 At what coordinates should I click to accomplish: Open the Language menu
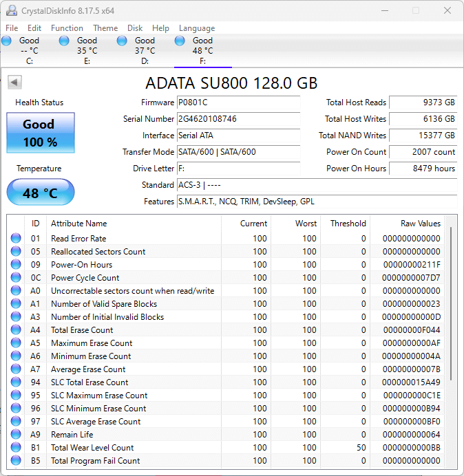pos(197,28)
